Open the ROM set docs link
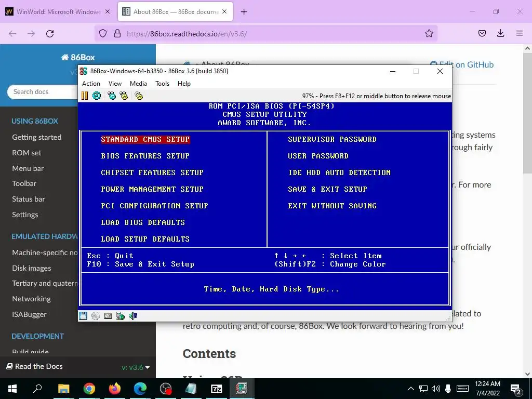 point(26,153)
